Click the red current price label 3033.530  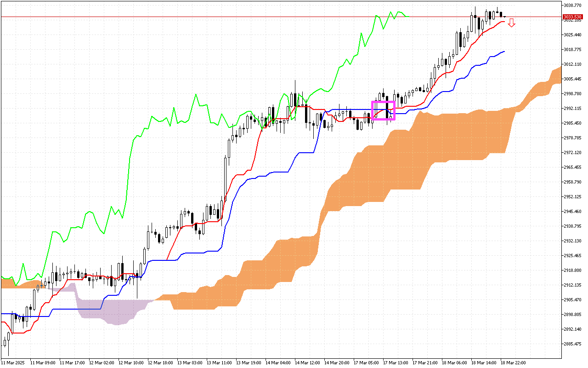click(572, 17)
